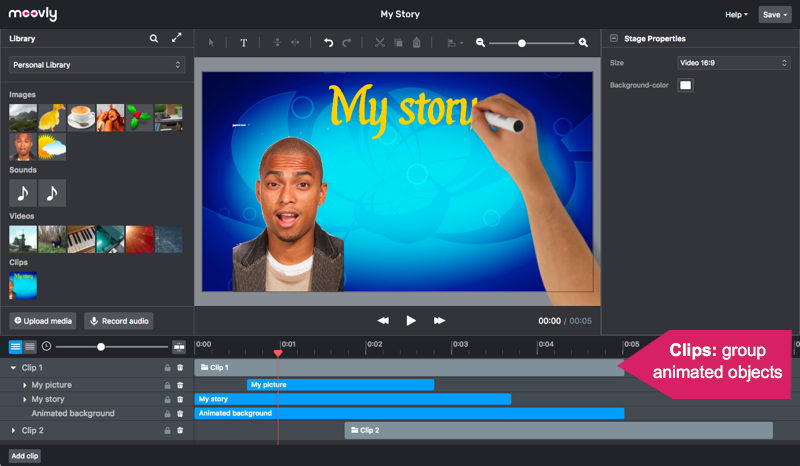Click the Undo arrow icon

(x=328, y=43)
